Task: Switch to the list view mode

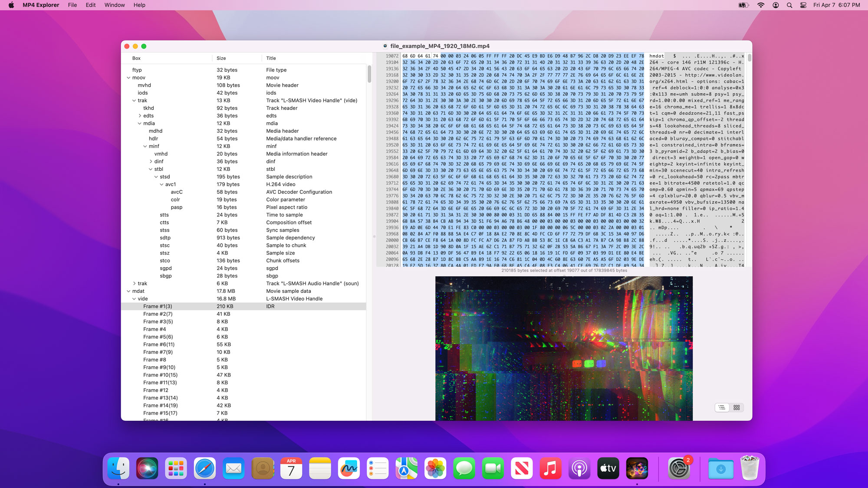Action: point(722,407)
